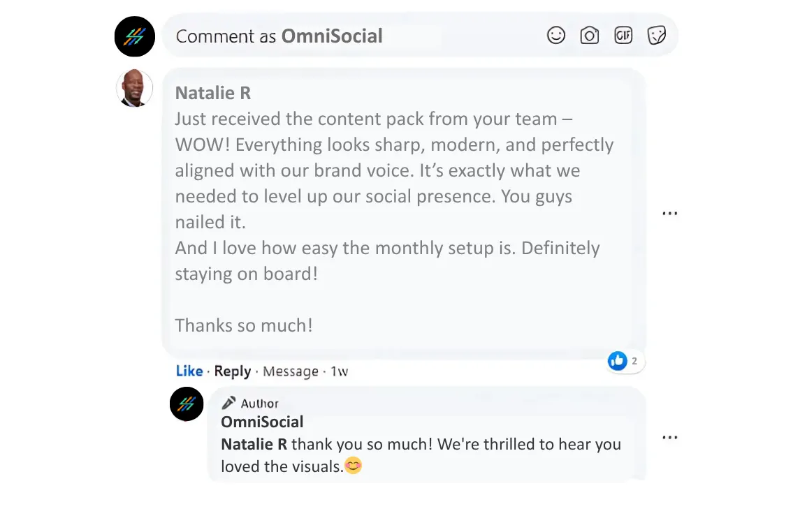The height and width of the screenshot is (532, 807).
Task: Click the OmniSocial logo beside the comment box
Action: 135,36
